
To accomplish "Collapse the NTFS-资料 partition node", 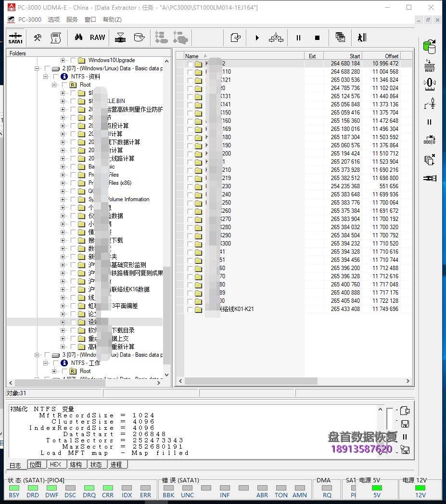I will coord(45,76).
